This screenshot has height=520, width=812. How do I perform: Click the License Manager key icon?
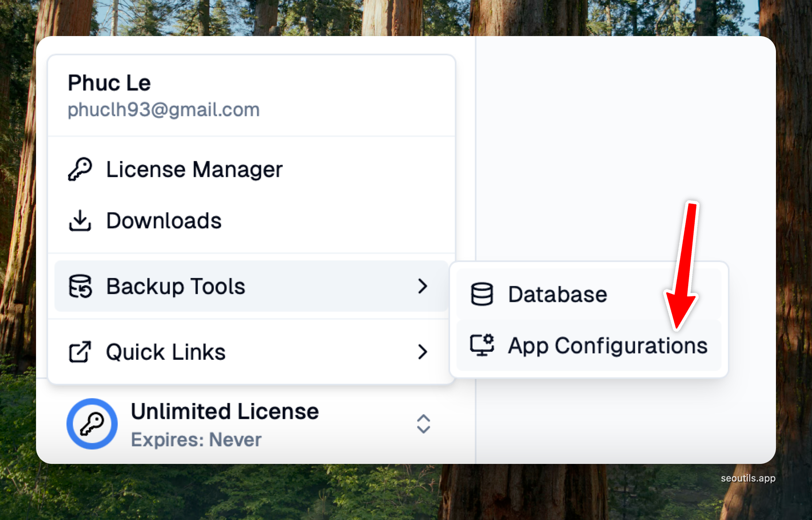(80, 169)
